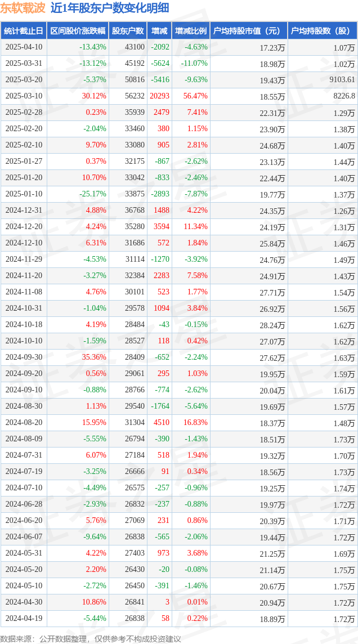Click the 35.36% value for 2024-09-30
The width and height of the screenshot is (358, 644).
(95, 357)
